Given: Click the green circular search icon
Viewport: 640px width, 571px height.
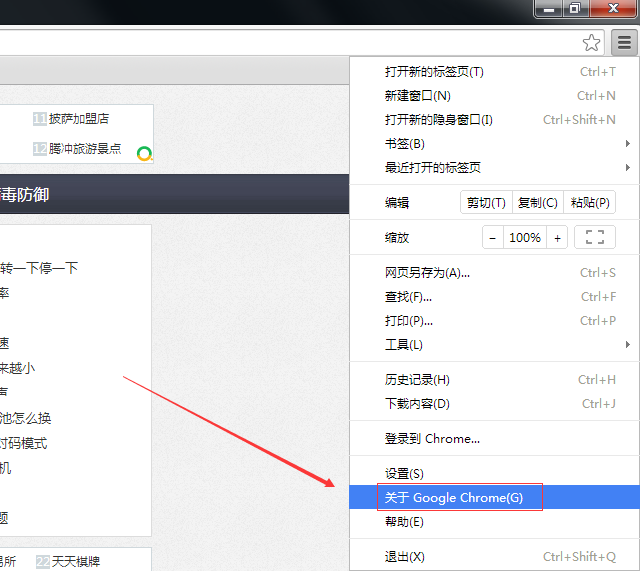Looking at the screenshot, I should [x=144, y=153].
